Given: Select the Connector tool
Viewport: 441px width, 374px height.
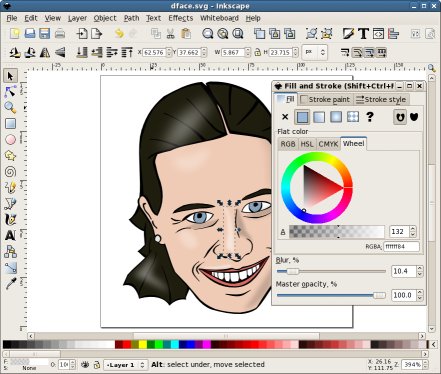Looking at the screenshot, I should tap(10, 252).
